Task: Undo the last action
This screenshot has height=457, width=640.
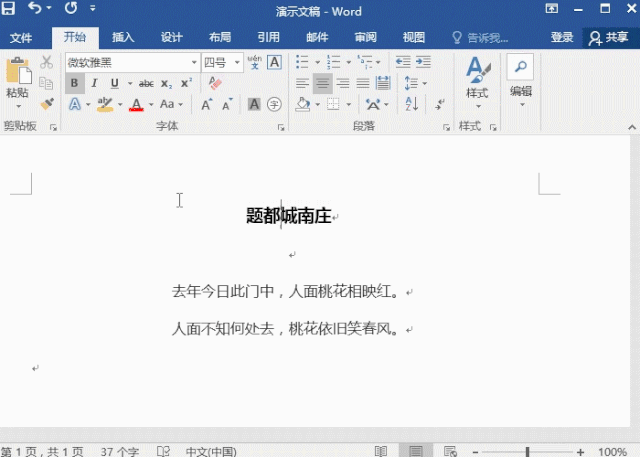Action: 35,8
